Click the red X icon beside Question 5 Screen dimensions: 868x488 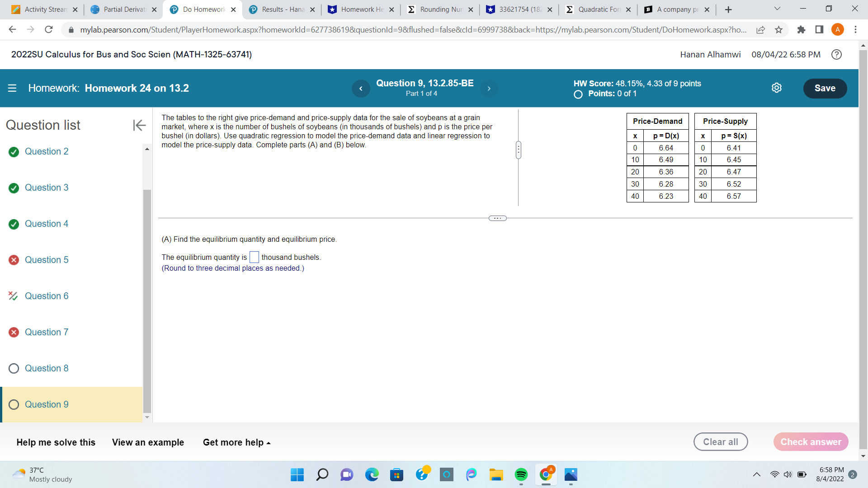(x=13, y=260)
